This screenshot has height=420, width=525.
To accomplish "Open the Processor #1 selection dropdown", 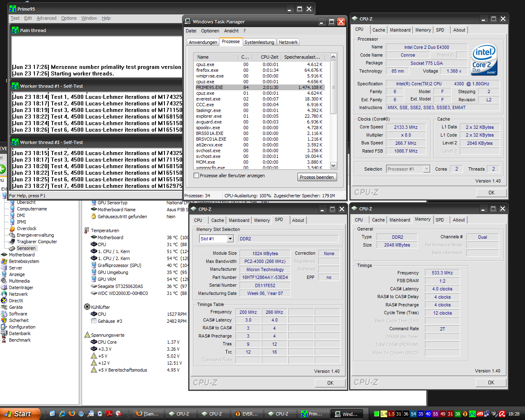I will click(x=427, y=169).
